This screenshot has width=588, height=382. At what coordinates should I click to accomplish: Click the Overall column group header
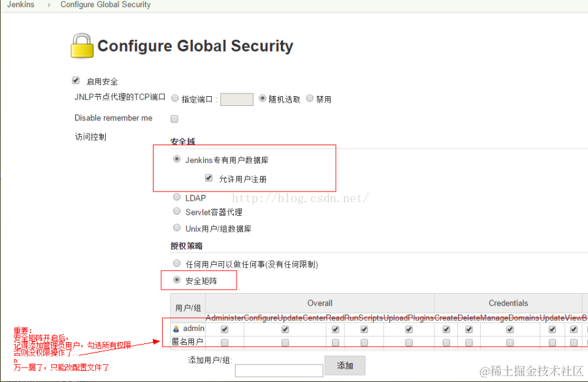coord(320,303)
